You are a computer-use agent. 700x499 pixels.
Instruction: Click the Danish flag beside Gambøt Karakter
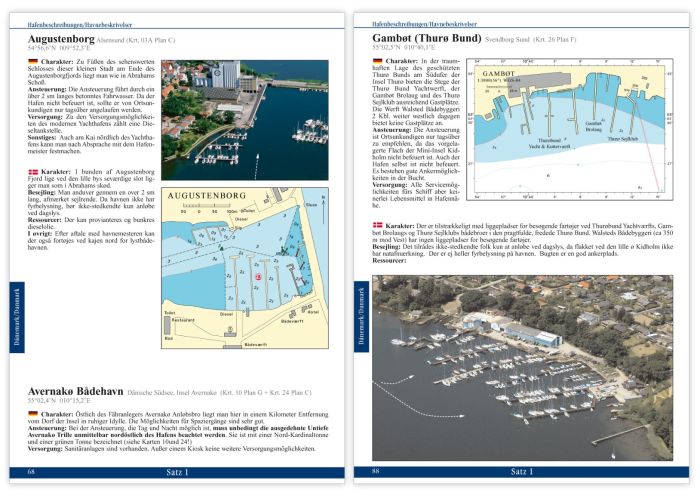pyautogui.click(x=377, y=227)
